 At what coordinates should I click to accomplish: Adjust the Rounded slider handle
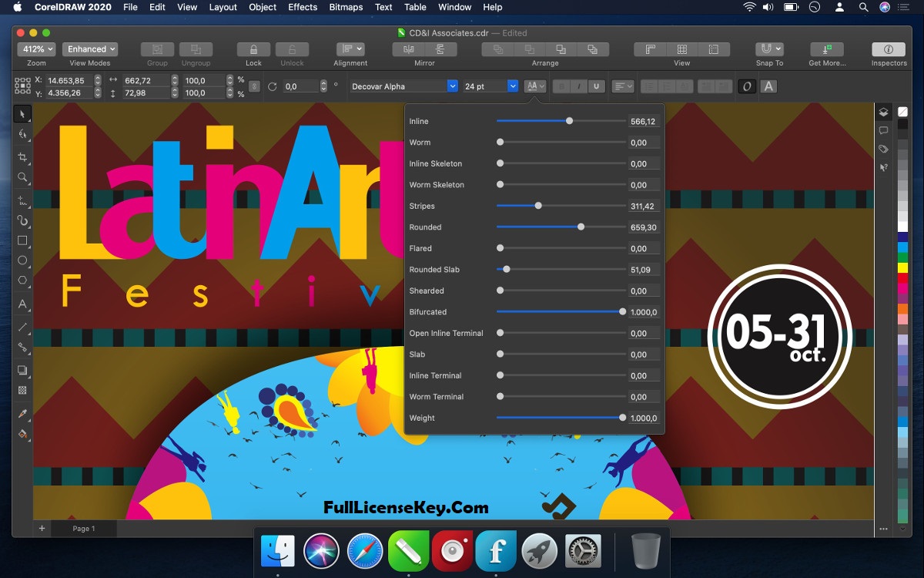pos(581,227)
